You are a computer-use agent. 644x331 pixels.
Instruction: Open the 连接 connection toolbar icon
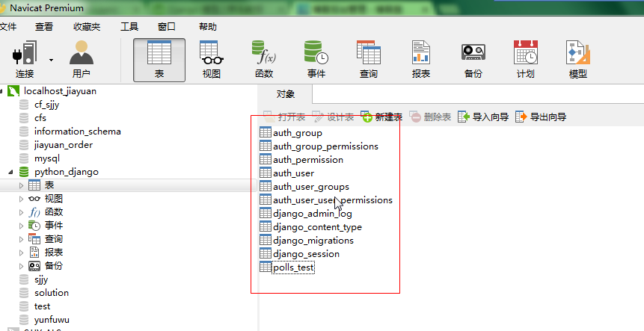(x=25, y=60)
